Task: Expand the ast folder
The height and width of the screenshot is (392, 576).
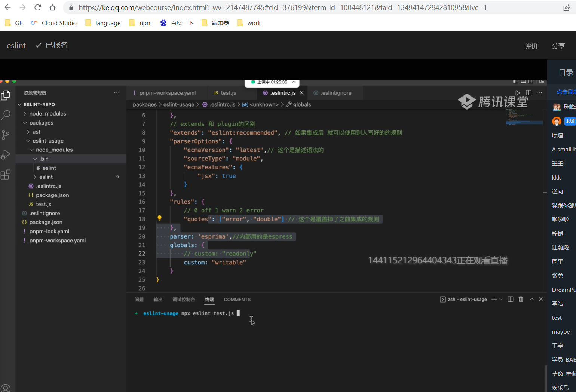Action: pos(36,132)
